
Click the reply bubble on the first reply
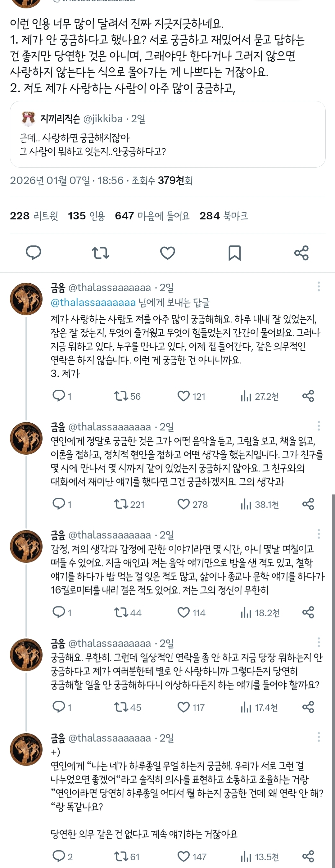(x=60, y=396)
